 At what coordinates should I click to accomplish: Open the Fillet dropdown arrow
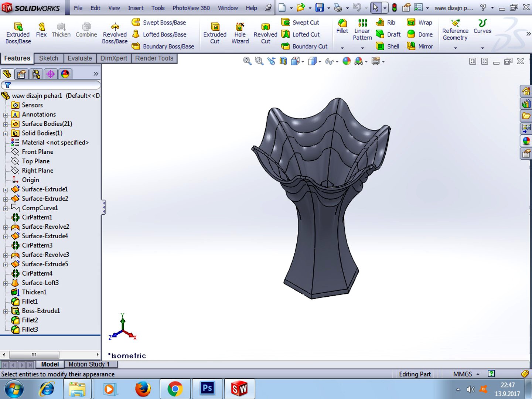point(342,48)
